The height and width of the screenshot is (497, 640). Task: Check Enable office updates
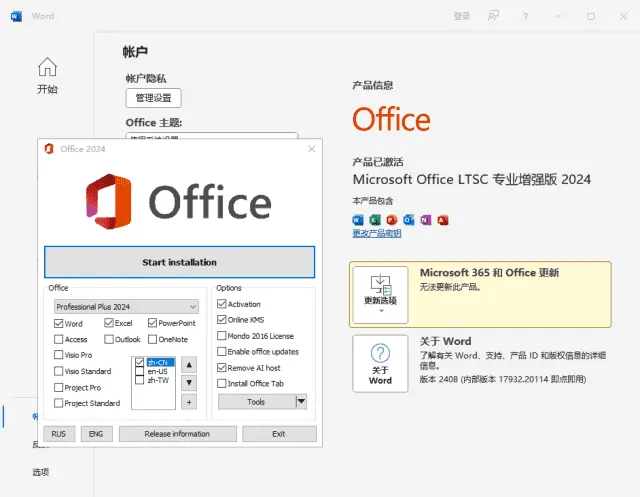click(x=222, y=351)
